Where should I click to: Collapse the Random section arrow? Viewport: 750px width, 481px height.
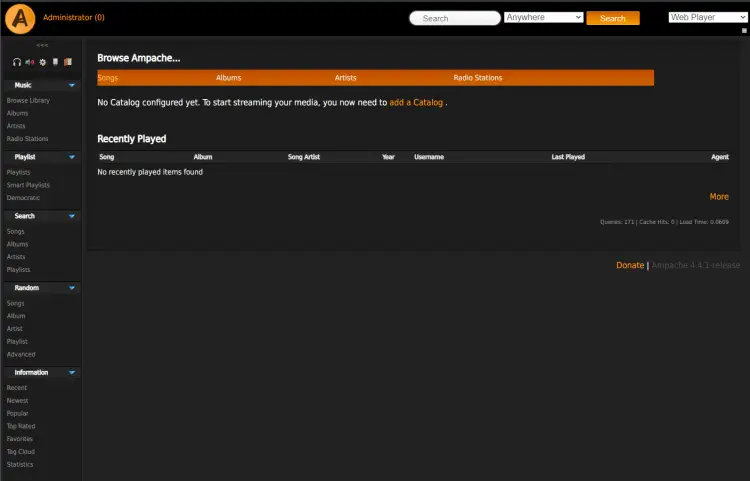(x=72, y=288)
